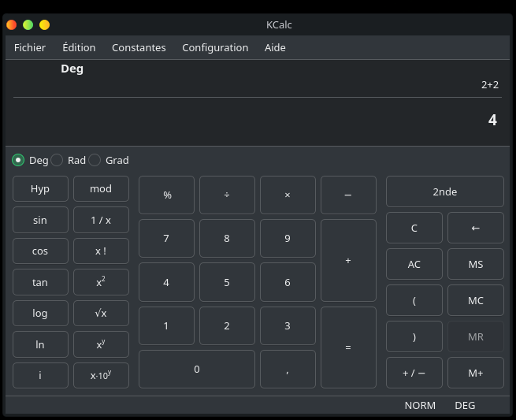This screenshot has width=516, height=420.
Task: Toggle the Hyp hyperbolic mode button
Action: [x=39, y=189]
